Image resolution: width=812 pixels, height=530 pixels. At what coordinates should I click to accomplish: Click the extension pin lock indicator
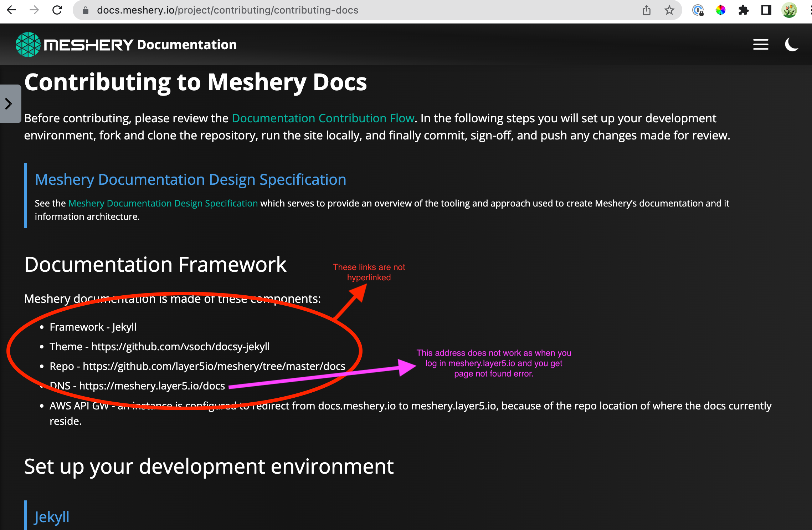click(698, 10)
